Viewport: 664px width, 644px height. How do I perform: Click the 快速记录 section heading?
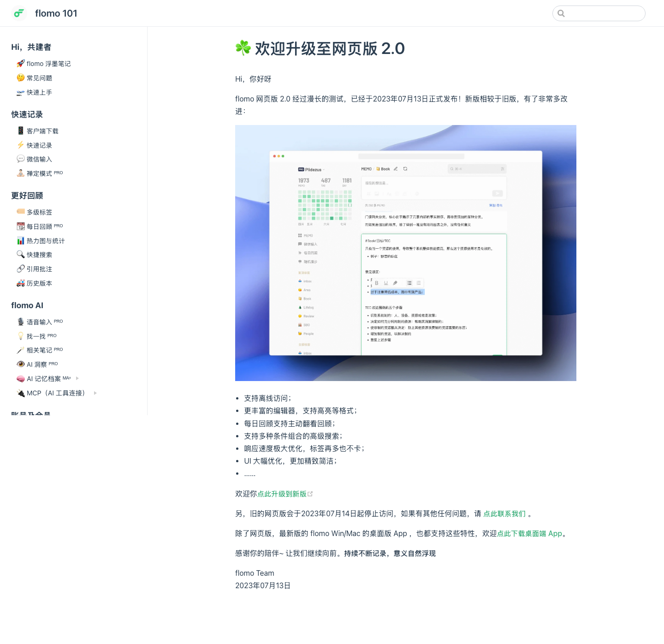(27, 114)
